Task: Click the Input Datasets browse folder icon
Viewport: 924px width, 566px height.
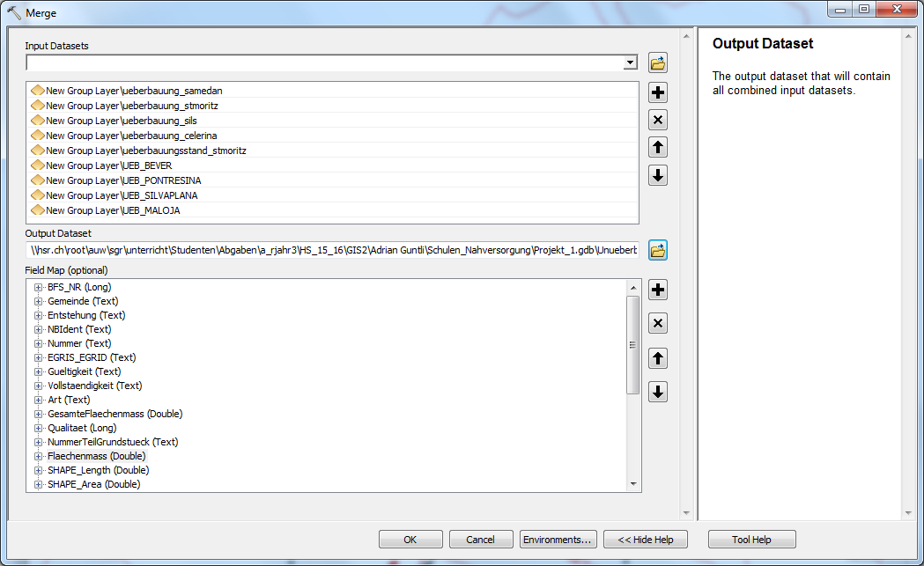Action: 657,62
